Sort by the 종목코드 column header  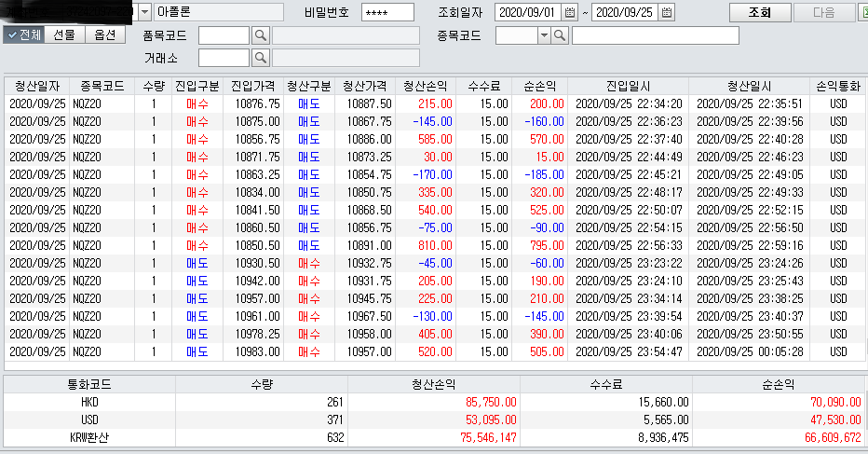pos(102,86)
